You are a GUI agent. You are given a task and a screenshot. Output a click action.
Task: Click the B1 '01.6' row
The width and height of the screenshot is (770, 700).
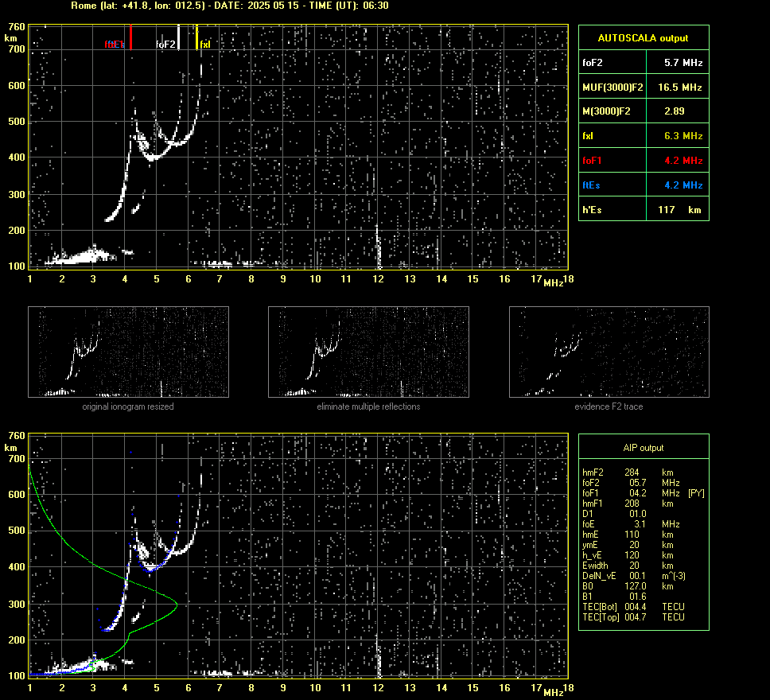(x=614, y=596)
